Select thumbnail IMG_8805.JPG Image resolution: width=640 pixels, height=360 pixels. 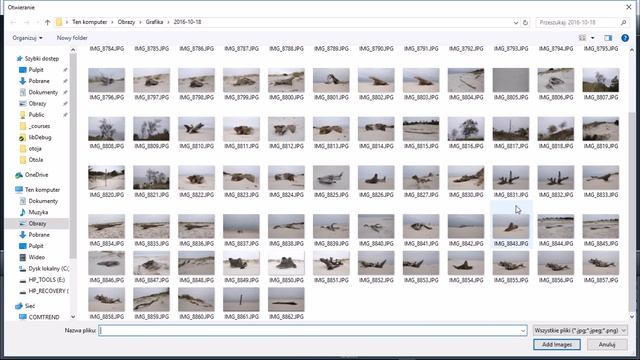click(x=511, y=80)
